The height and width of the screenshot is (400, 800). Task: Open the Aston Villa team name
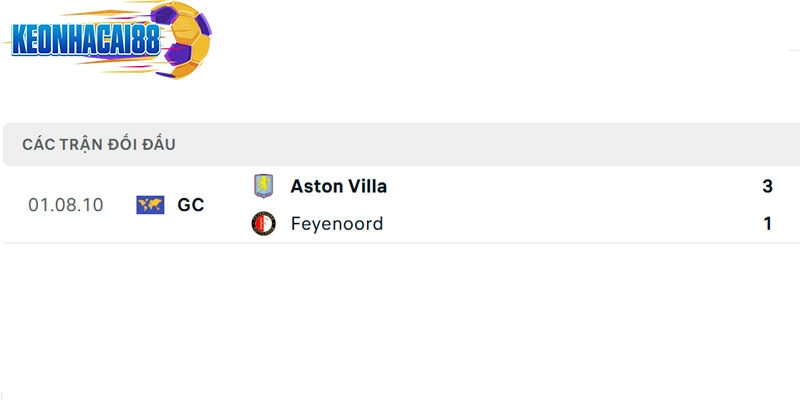(338, 186)
